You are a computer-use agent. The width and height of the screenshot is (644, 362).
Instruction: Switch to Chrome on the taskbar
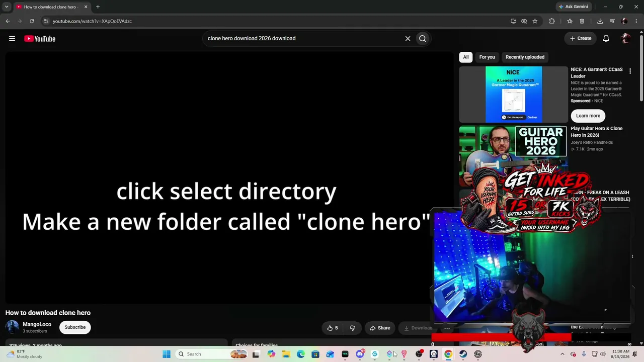pyautogui.click(x=448, y=354)
